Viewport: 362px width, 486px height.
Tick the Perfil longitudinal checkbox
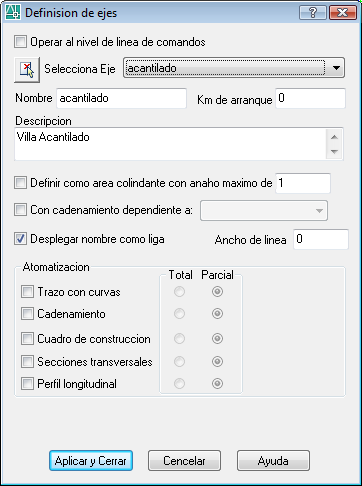27,383
